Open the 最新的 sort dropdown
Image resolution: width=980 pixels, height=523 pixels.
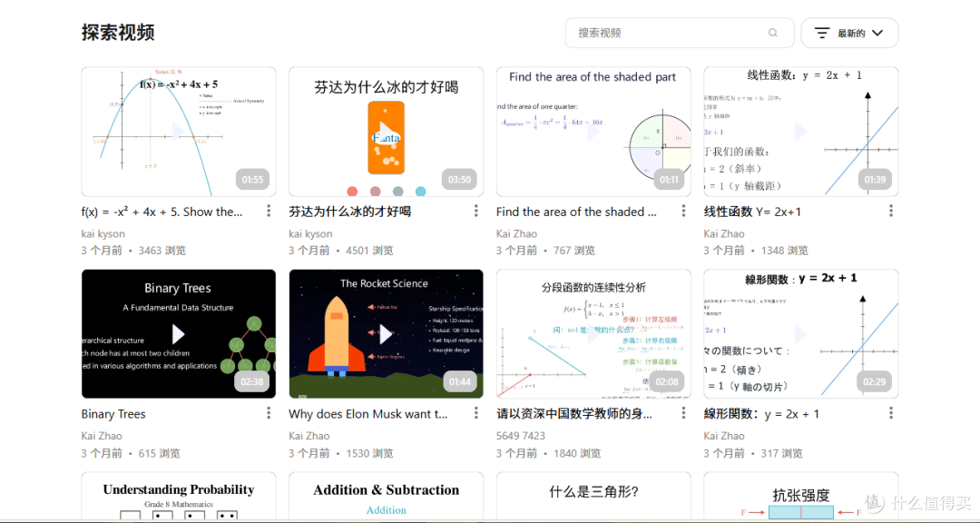849,34
